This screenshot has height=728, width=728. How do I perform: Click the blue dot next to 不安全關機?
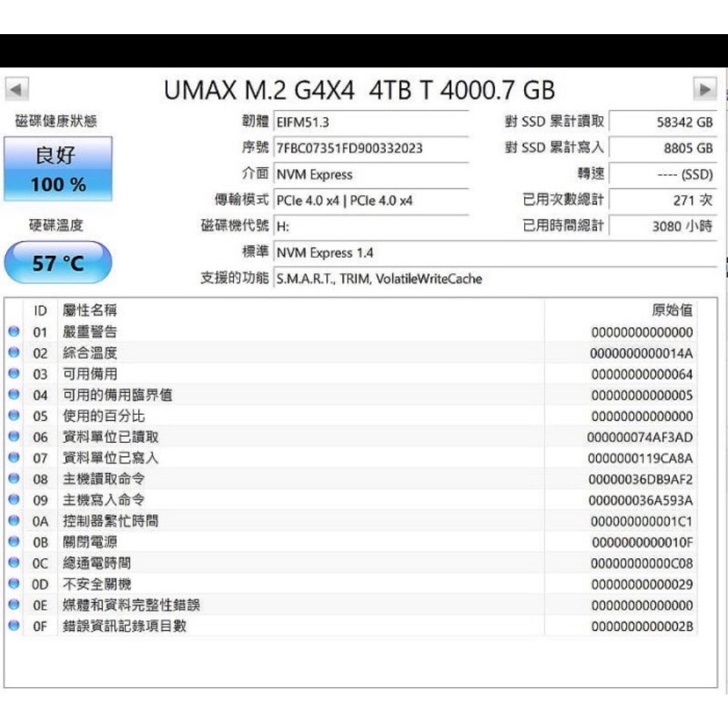click(13, 585)
